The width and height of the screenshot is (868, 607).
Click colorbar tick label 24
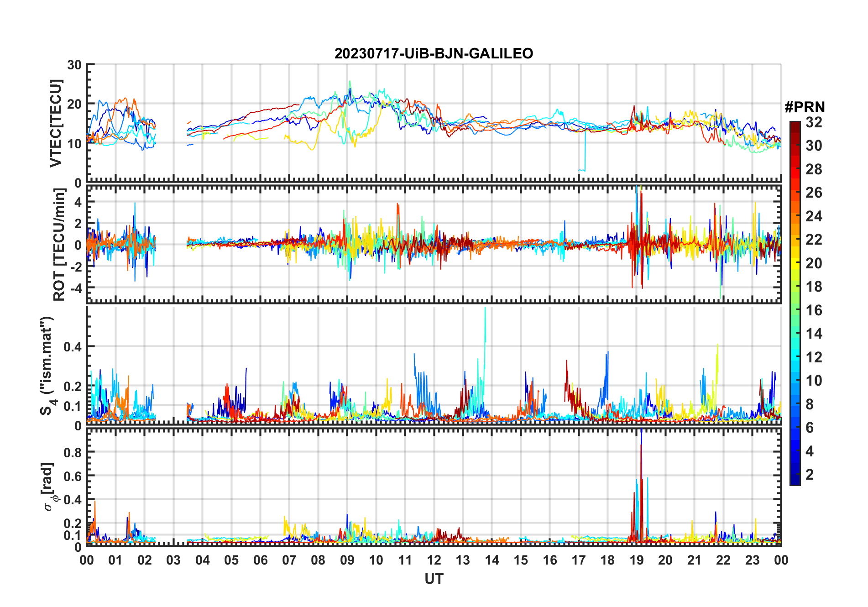click(814, 216)
